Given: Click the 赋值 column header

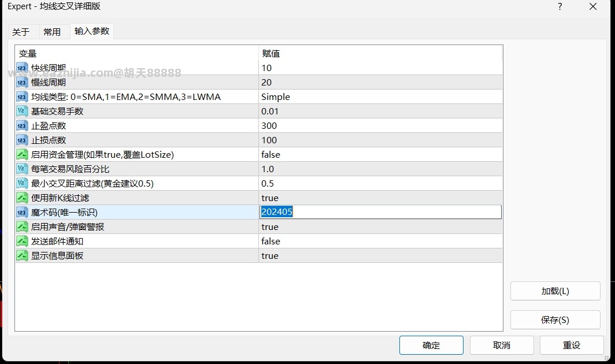Looking at the screenshot, I should [x=380, y=53].
